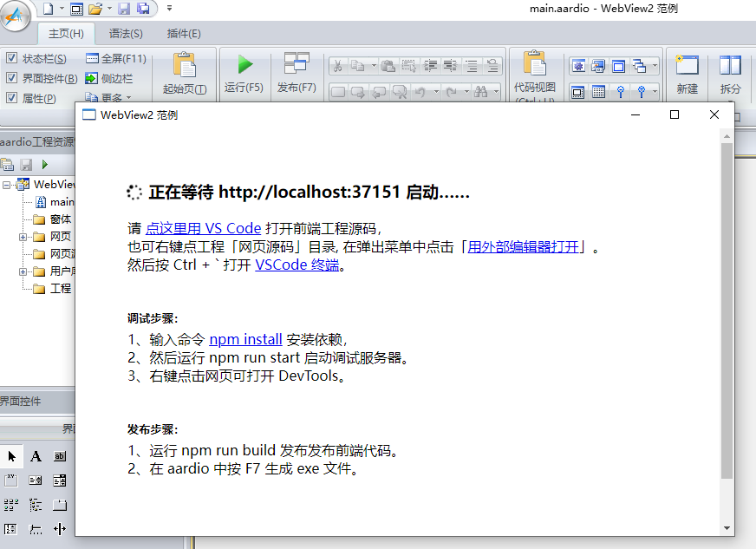Switch to the 插件(E) ribbon tab
This screenshot has width=756, height=549.
click(x=184, y=33)
